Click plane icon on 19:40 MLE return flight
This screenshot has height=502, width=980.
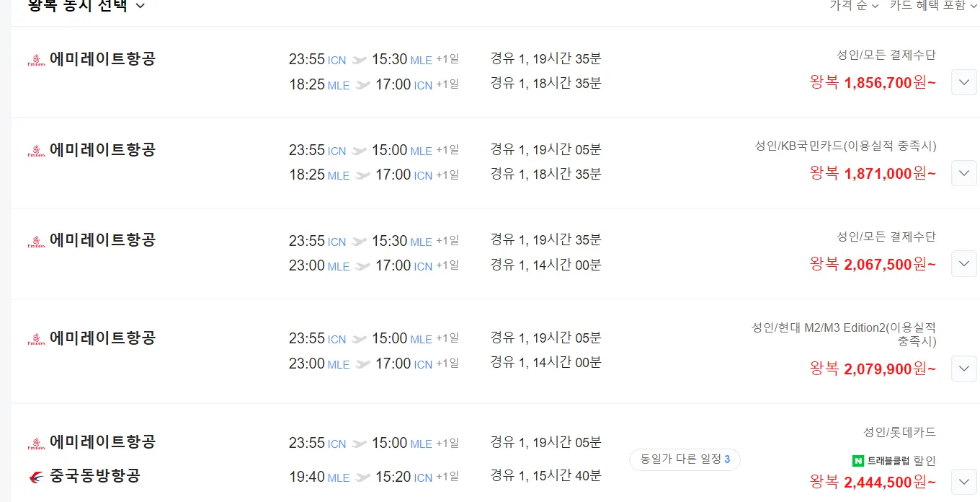[x=362, y=477]
